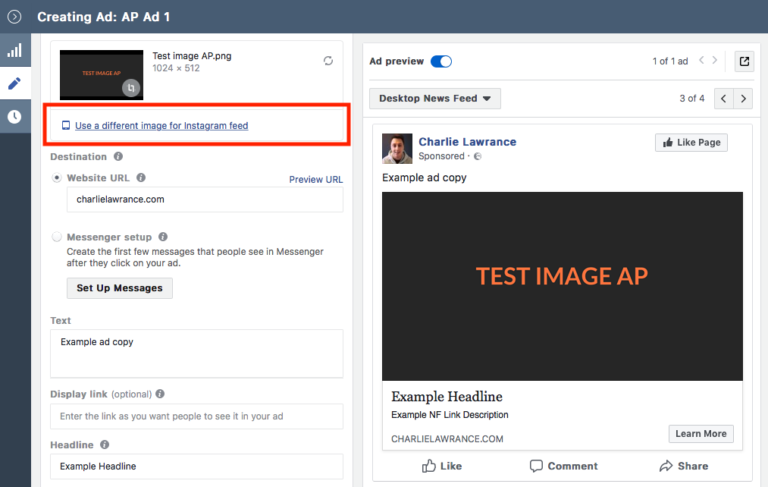Click the Display link input field
This screenshot has height=487, width=768.
(x=196, y=416)
